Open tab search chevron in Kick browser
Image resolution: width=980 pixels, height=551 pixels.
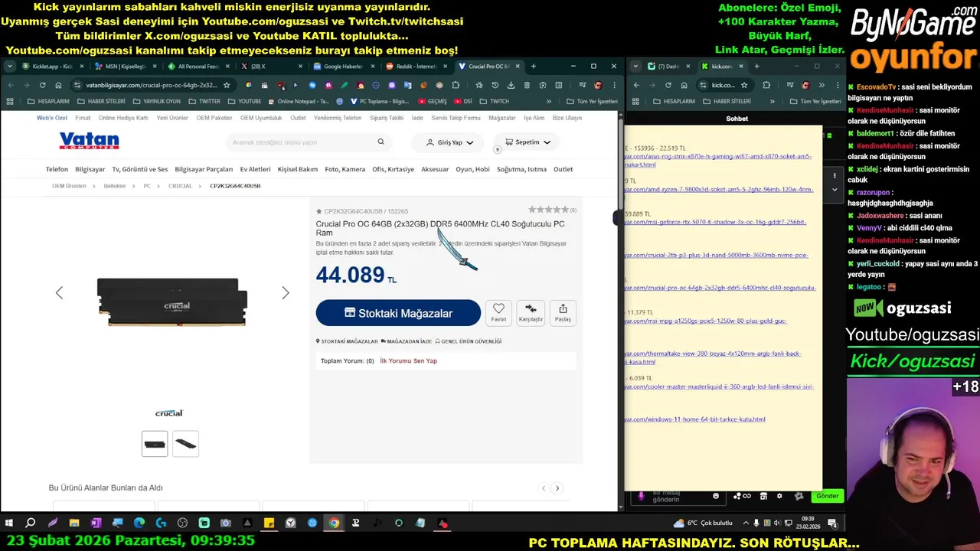click(x=635, y=67)
